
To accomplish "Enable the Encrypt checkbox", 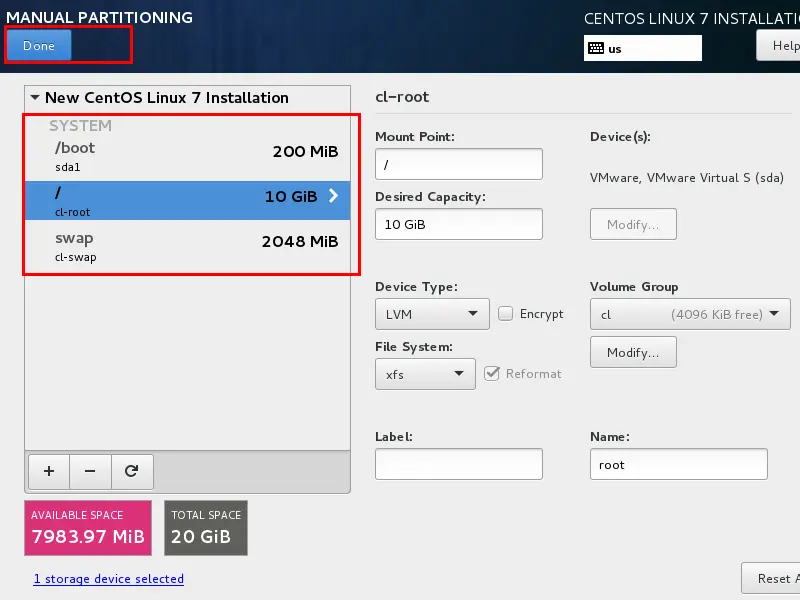I will pyautogui.click(x=505, y=313).
